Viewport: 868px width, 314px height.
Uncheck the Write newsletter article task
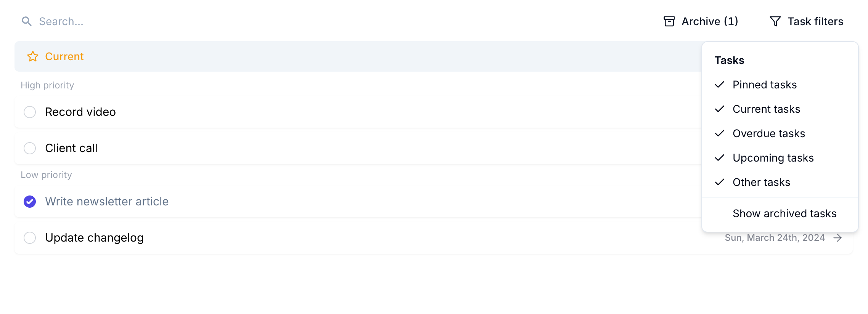(x=30, y=202)
